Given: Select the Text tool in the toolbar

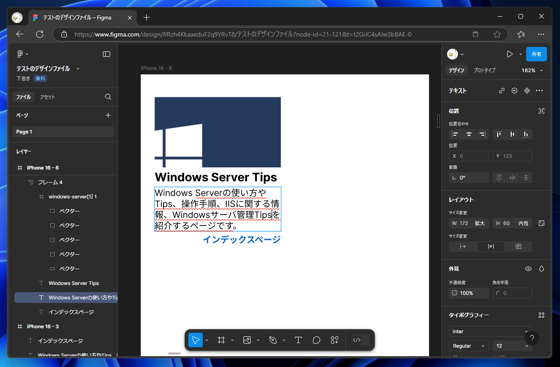Looking at the screenshot, I should point(298,340).
